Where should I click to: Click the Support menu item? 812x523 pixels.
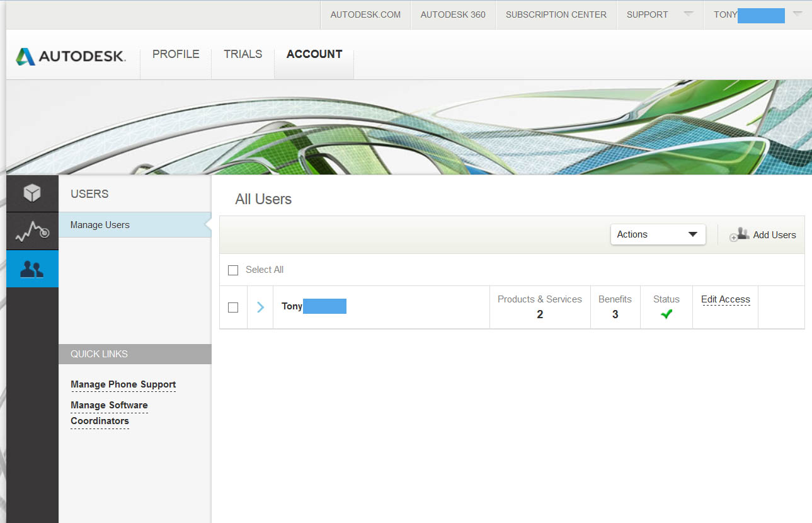647,14
